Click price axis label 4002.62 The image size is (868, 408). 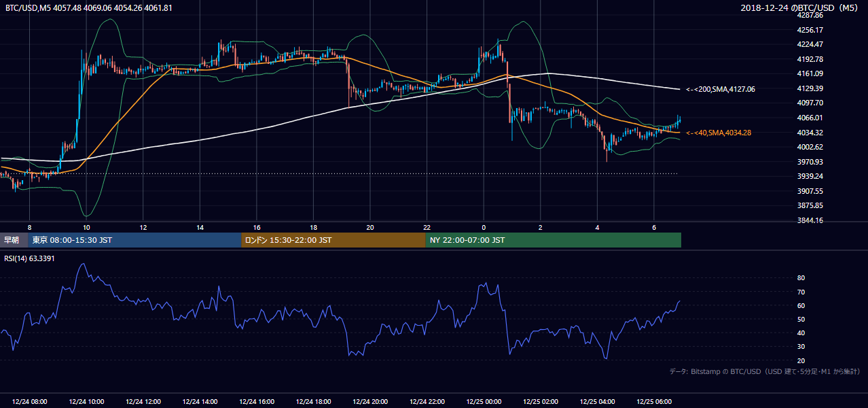810,147
